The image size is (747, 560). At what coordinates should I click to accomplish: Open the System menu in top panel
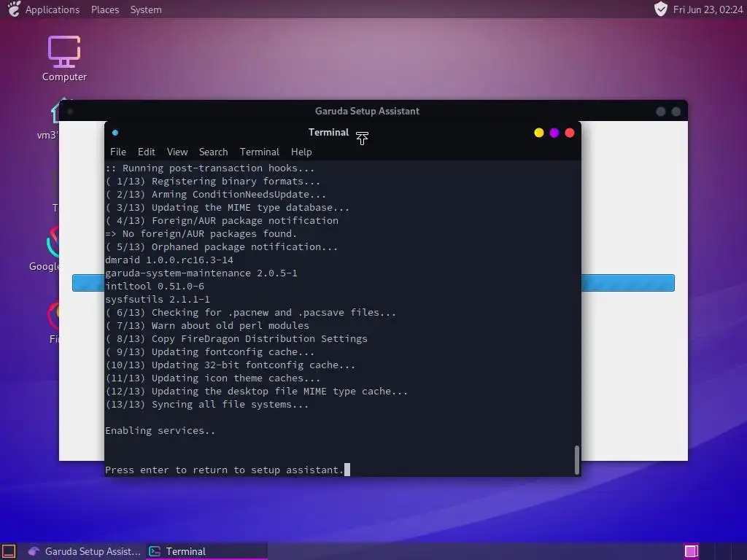(x=146, y=9)
